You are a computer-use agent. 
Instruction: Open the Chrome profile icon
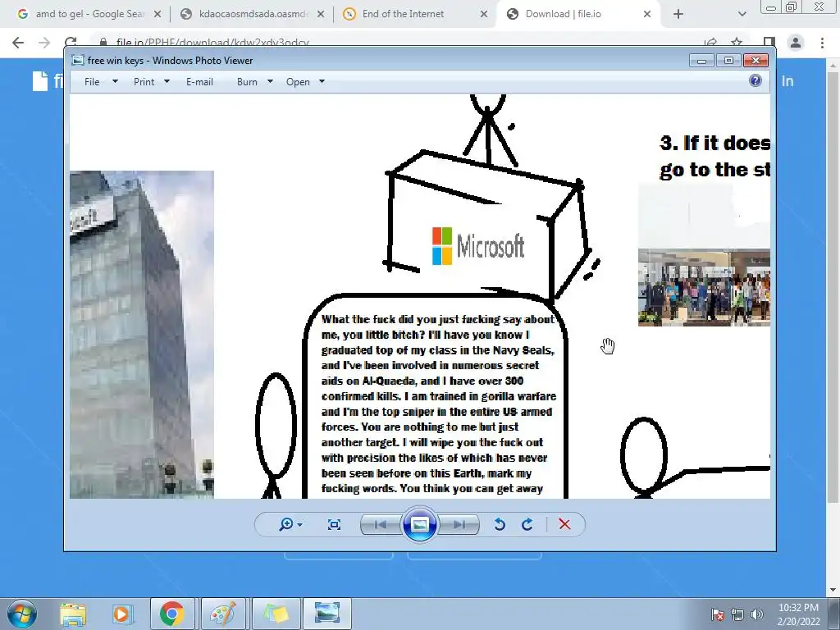[x=796, y=43]
